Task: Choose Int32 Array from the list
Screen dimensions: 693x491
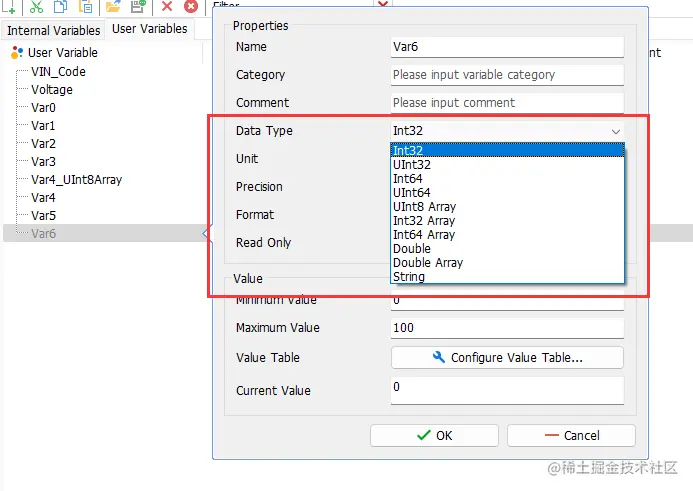Action: point(507,221)
